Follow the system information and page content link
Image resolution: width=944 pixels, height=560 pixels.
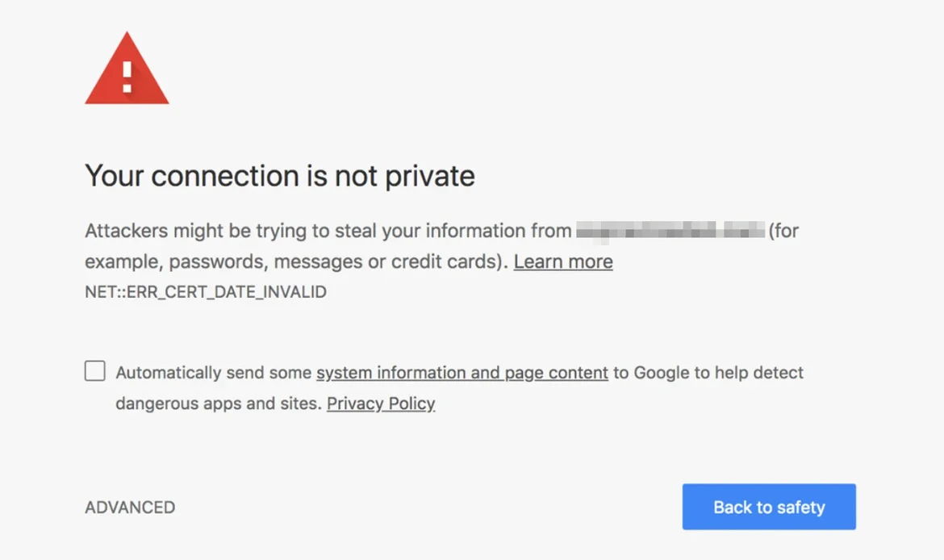point(462,373)
